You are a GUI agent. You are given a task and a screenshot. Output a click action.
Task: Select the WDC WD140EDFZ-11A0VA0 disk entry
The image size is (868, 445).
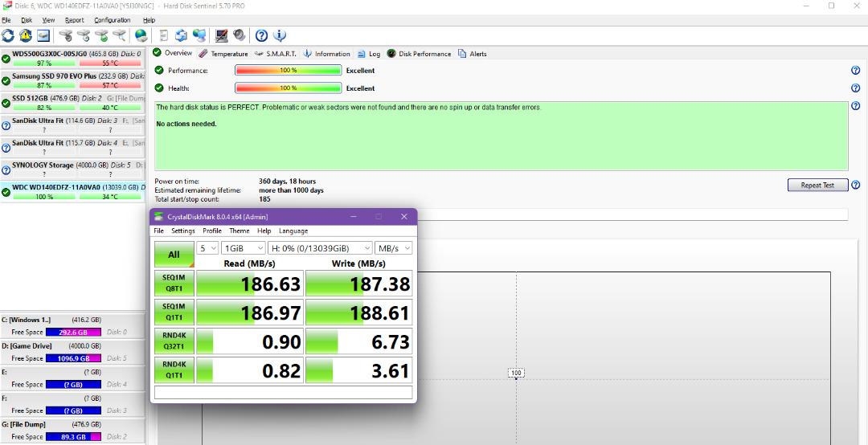click(72, 192)
